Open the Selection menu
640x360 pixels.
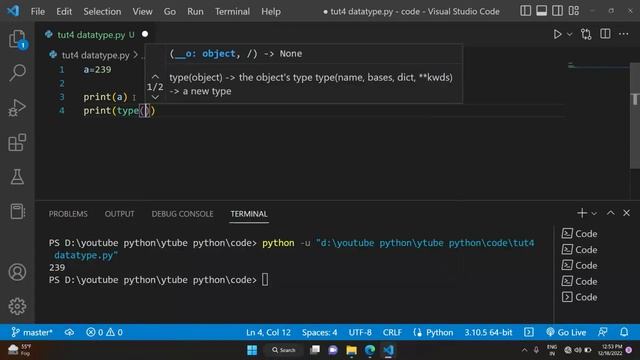pyautogui.click(x=102, y=11)
